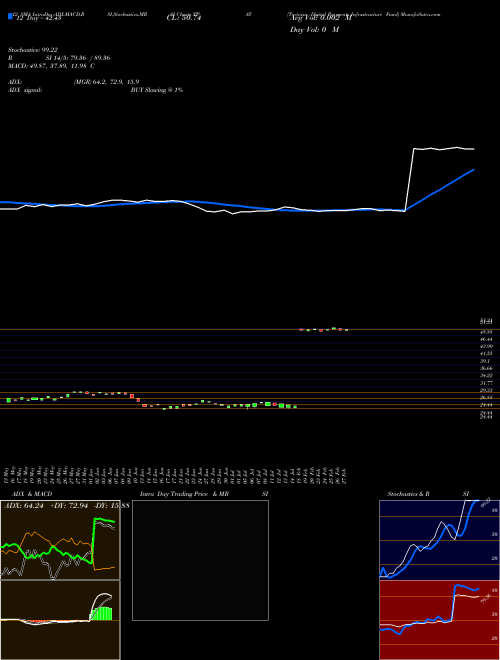Click the '46.44' price axis label

[x=486, y=339]
